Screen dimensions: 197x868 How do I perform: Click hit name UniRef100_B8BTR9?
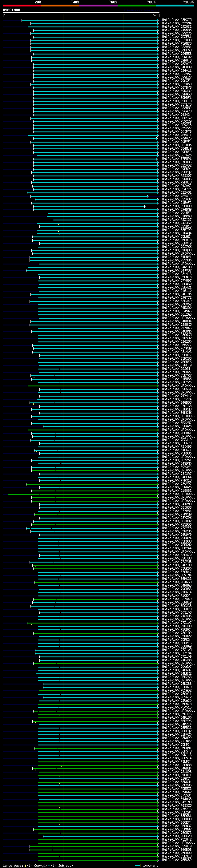[x=177, y=230]
